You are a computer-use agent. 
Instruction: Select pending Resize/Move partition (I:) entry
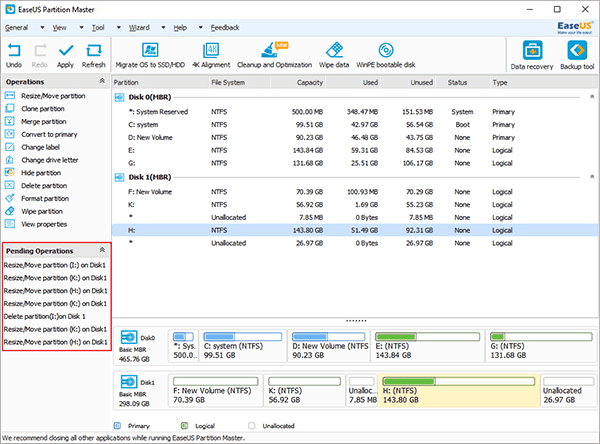pyautogui.click(x=55, y=265)
